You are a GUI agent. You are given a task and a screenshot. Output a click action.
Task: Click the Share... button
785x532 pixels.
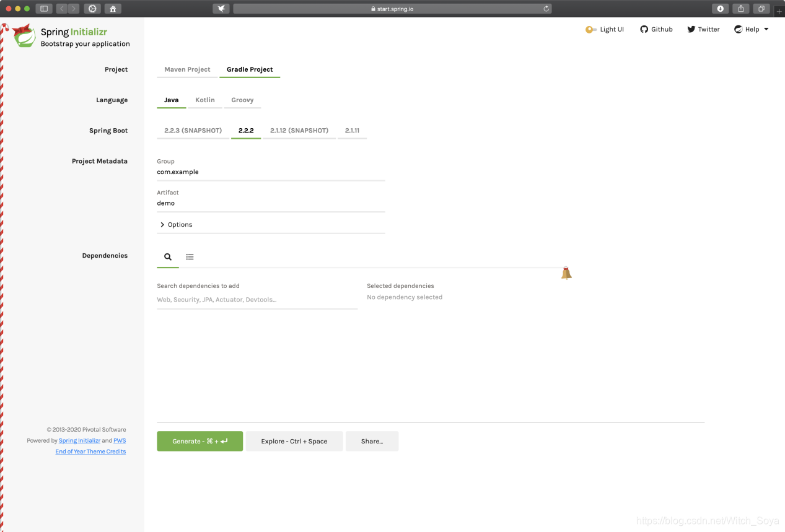pos(372,441)
